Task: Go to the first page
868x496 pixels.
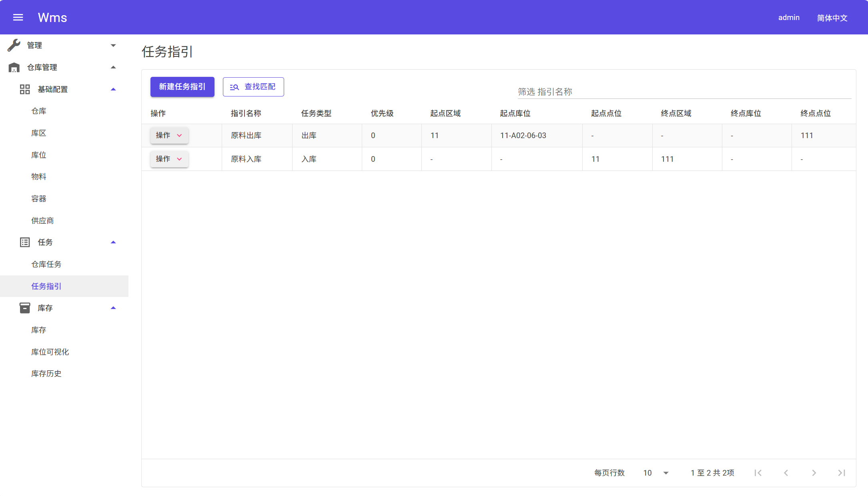Action: [758, 473]
